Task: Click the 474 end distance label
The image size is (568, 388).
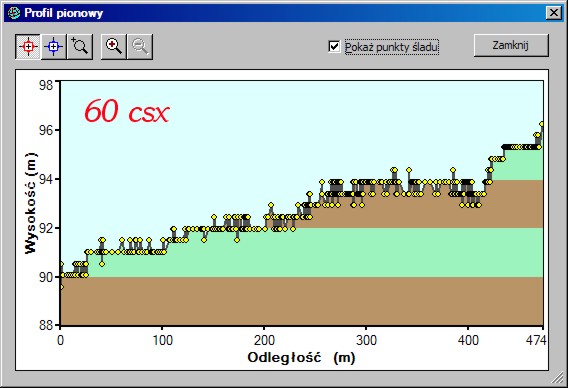Action: [535, 341]
